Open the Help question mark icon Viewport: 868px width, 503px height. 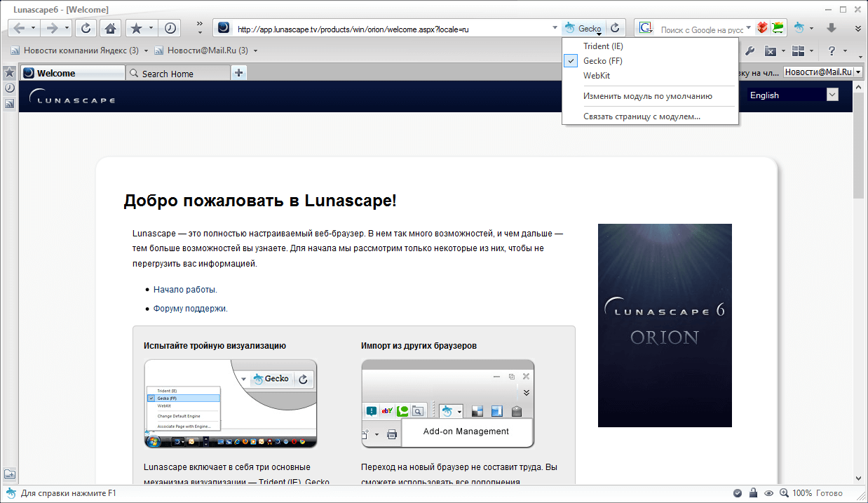pos(832,51)
